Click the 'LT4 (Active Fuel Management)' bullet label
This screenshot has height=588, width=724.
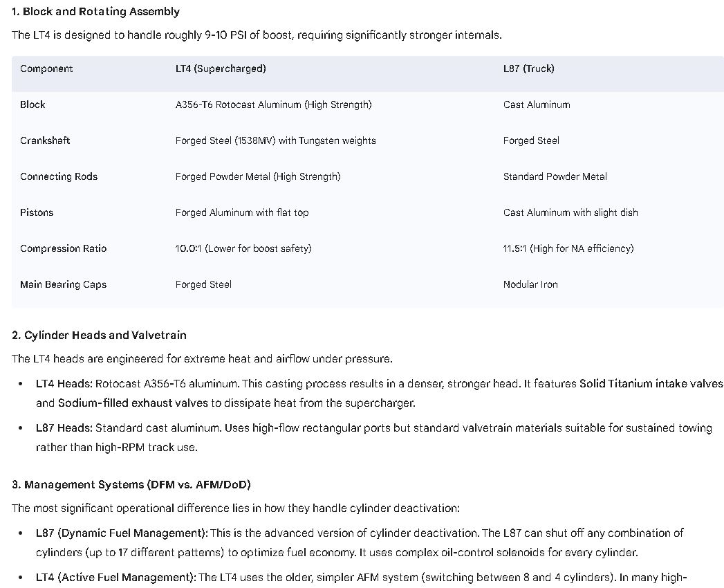(x=116, y=578)
